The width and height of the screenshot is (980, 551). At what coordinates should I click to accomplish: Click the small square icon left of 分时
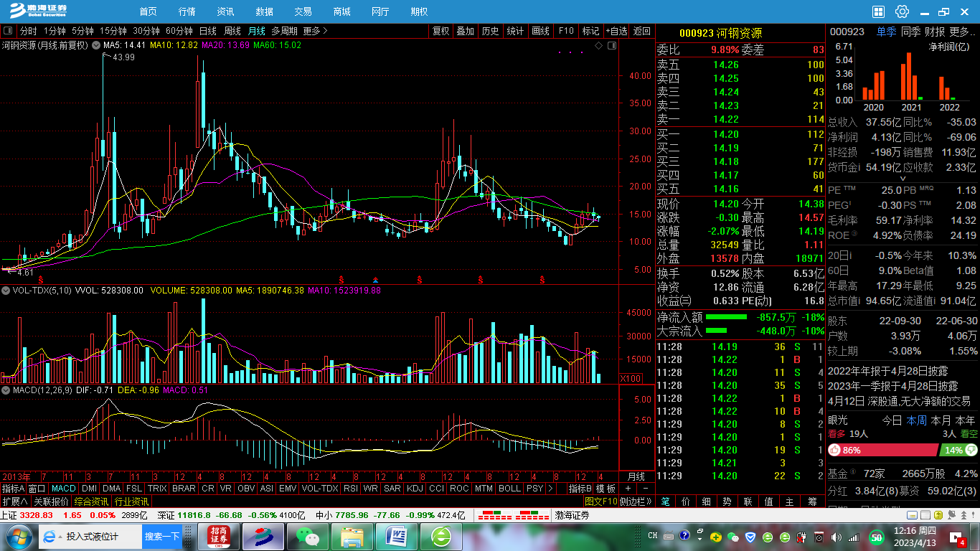[8, 31]
